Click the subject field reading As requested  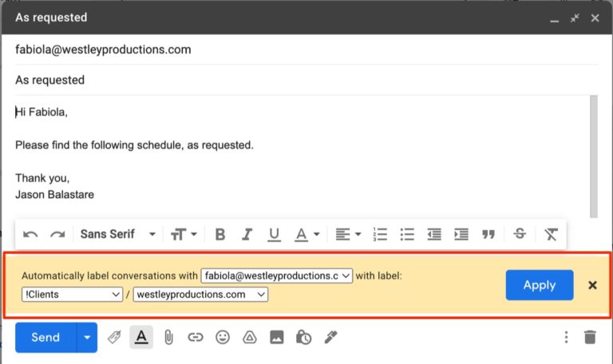[306, 80]
